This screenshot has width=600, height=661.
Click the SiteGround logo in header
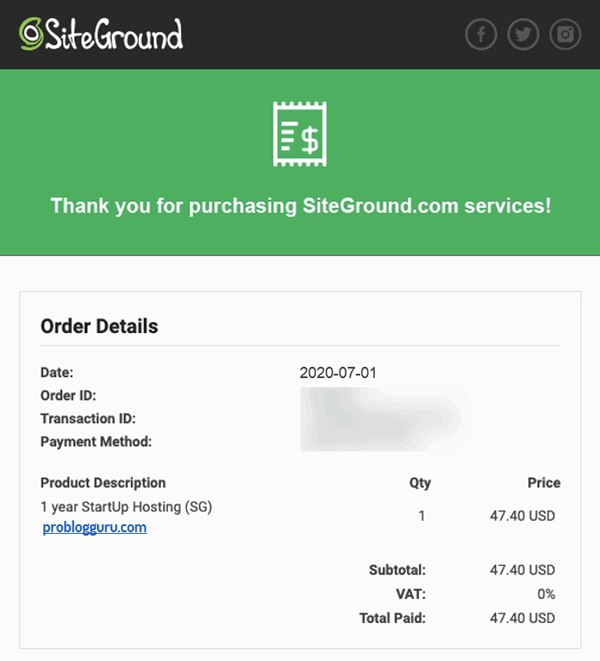point(101,34)
